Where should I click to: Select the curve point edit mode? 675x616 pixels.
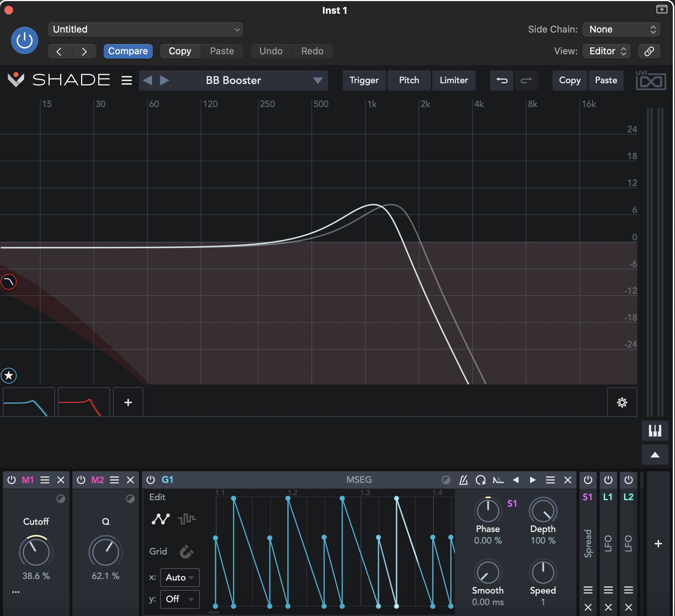point(160,519)
